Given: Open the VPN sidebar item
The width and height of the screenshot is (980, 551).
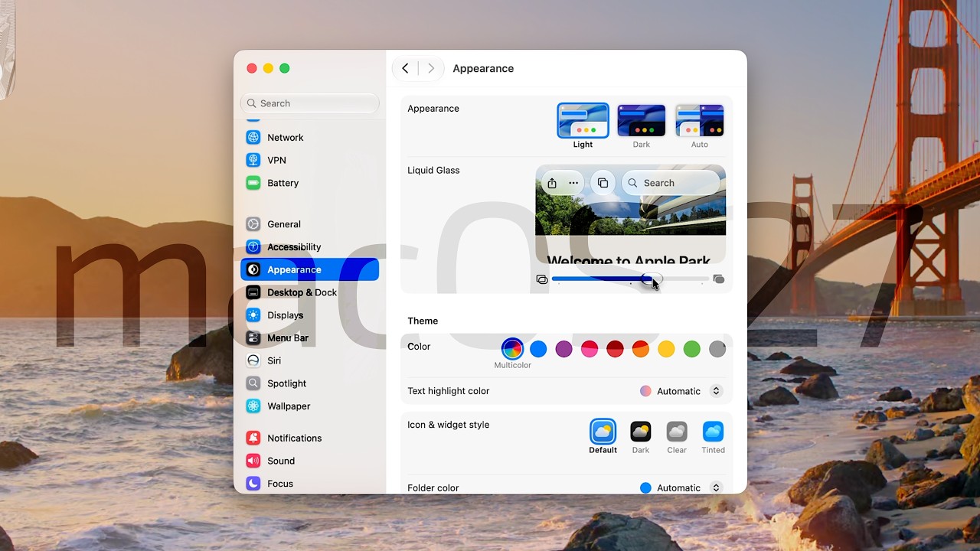Looking at the screenshot, I should click(x=309, y=160).
